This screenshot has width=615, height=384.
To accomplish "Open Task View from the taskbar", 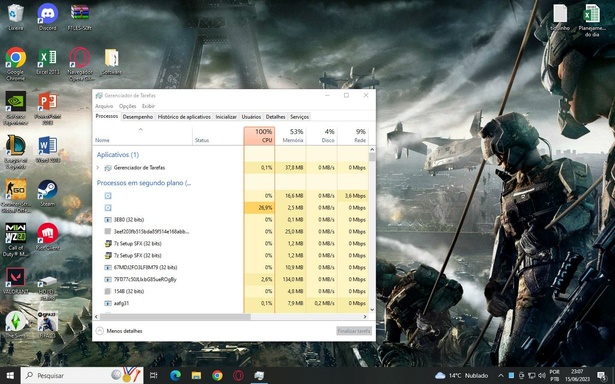I will [x=154, y=375].
